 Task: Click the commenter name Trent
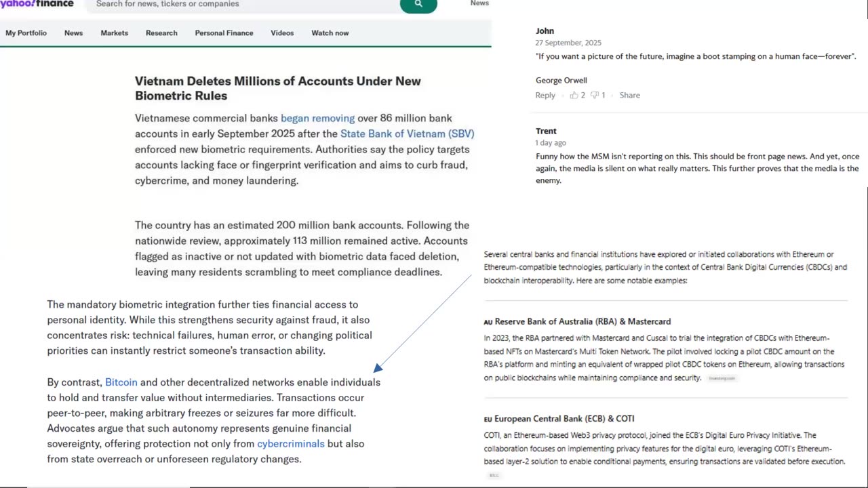546,131
